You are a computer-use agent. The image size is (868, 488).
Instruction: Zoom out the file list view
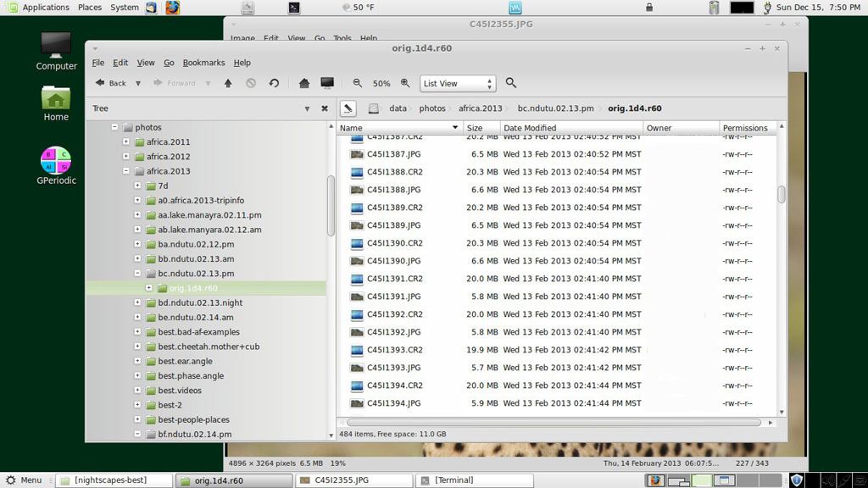coord(358,83)
